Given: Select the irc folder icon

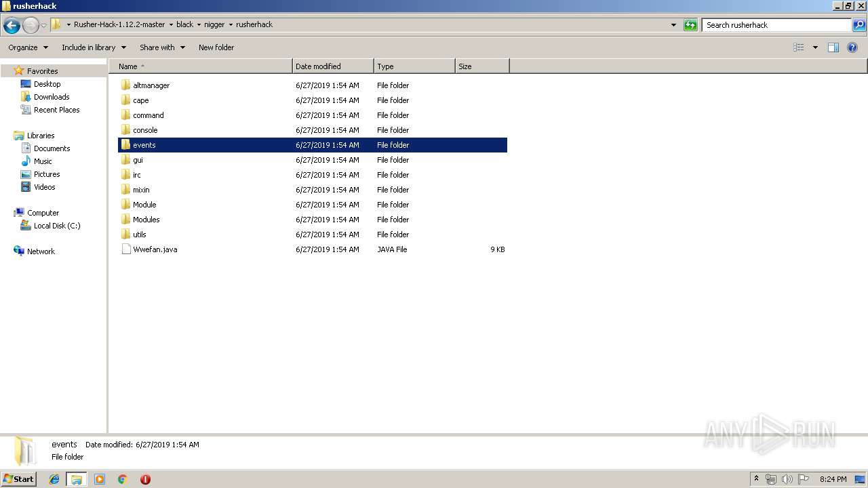Looking at the screenshot, I should pos(125,175).
